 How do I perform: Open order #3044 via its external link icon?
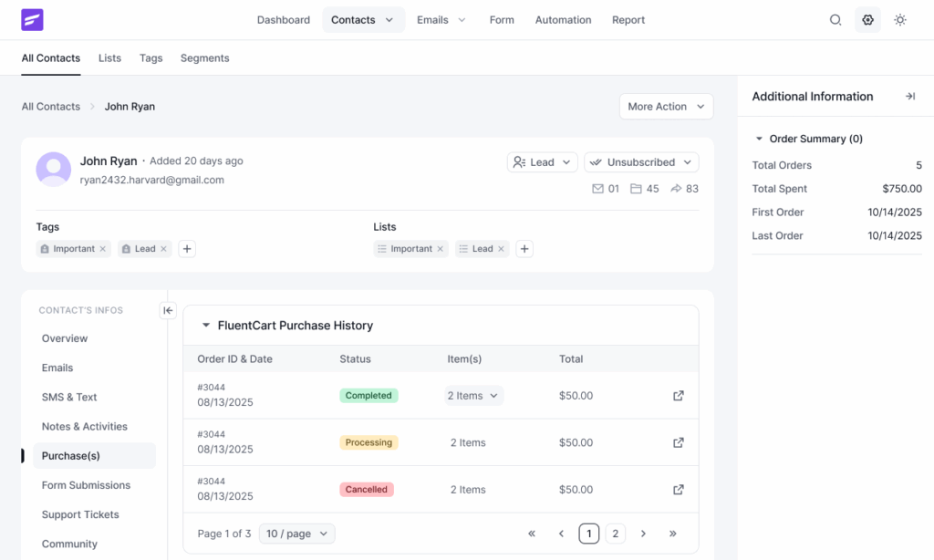pos(678,395)
